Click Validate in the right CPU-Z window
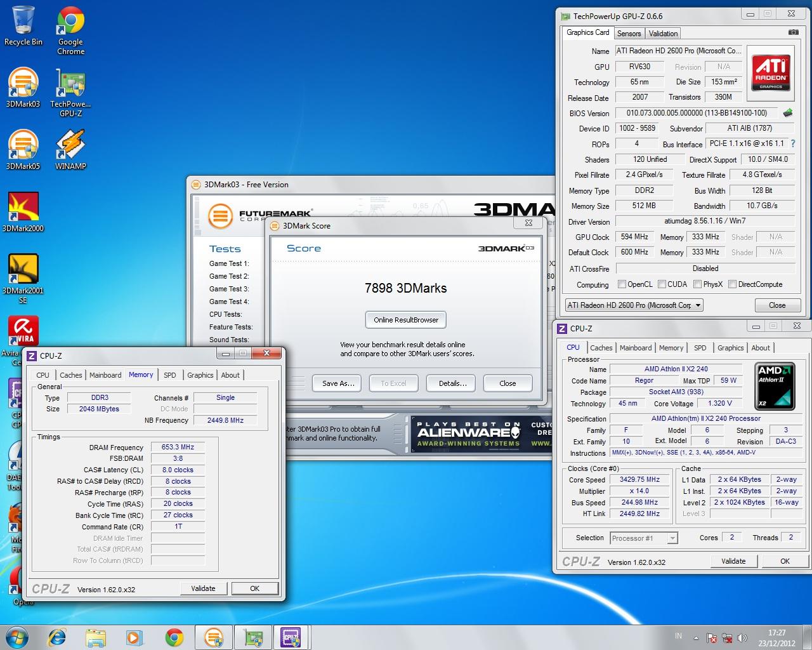Viewport: 812px width, 650px height. (x=733, y=561)
